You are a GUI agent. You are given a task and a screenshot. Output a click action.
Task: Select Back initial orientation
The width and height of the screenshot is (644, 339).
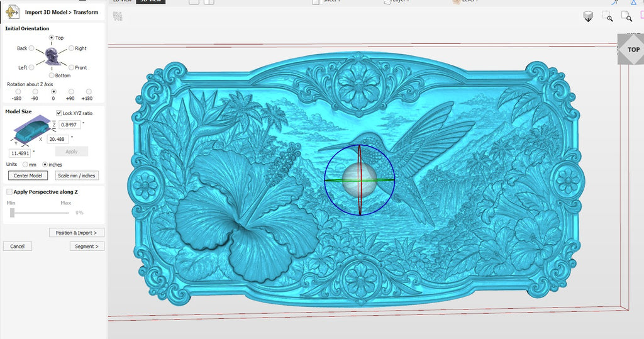(31, 48)
